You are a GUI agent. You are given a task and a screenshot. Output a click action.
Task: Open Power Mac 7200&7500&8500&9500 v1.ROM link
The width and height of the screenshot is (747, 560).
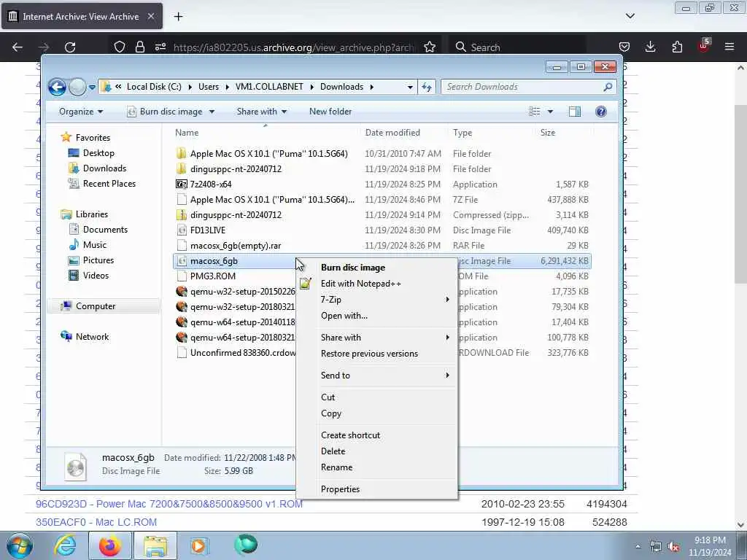click(169, 504)
